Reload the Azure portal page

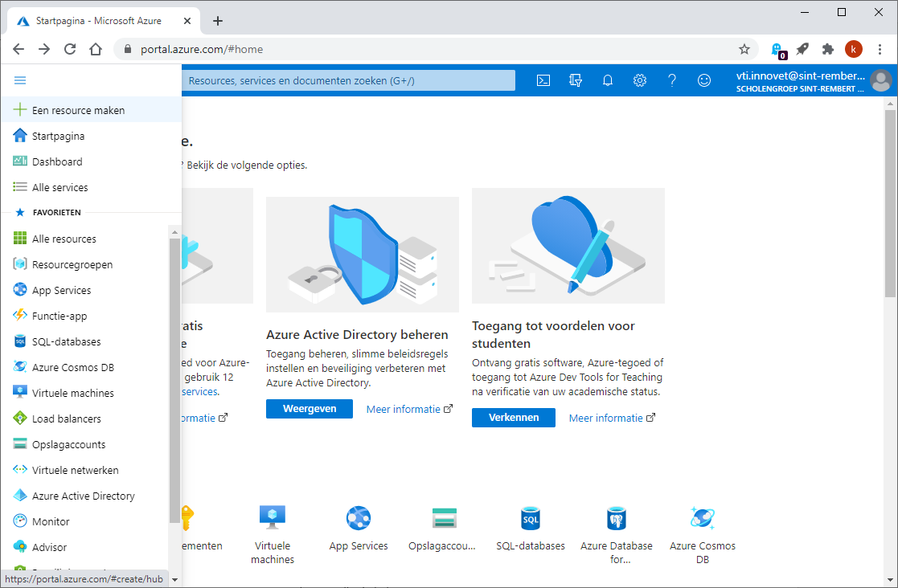(x=70, y=49)
